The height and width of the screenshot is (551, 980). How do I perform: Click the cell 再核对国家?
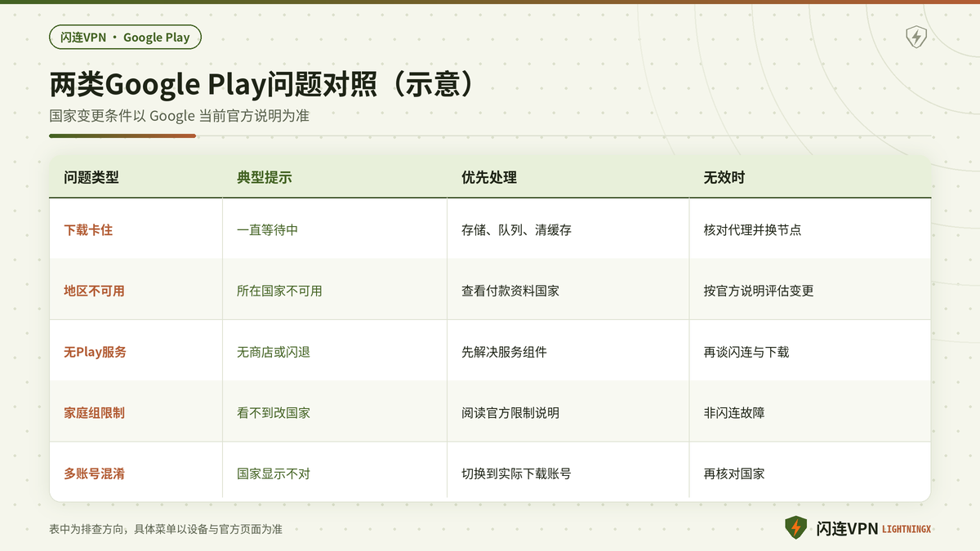734,473
